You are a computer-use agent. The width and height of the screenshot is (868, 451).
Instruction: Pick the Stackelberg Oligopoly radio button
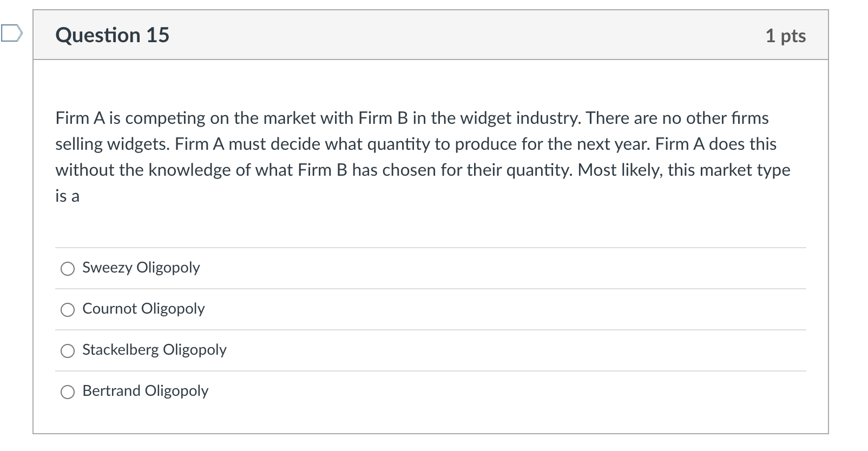coord(68,351)
